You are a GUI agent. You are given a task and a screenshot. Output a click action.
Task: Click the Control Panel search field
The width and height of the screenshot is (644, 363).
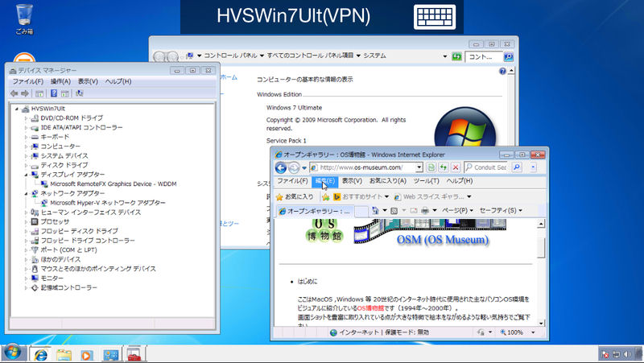(484, 56)
